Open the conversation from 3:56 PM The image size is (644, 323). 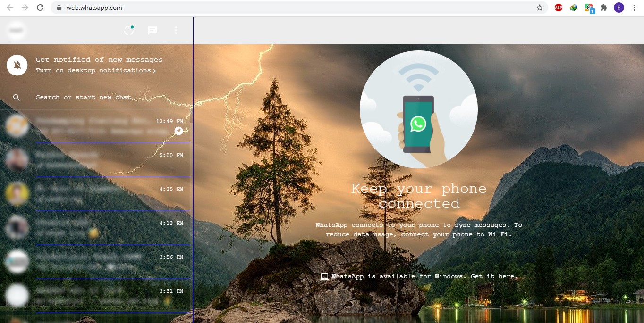point(94,262)
